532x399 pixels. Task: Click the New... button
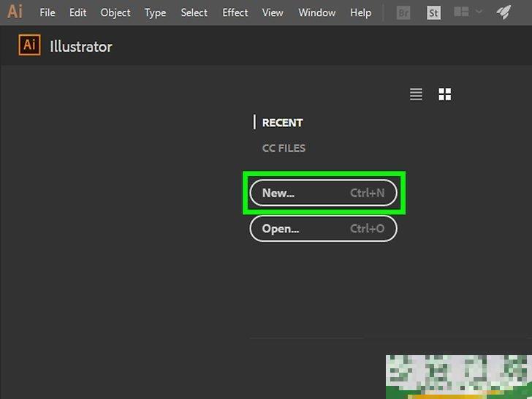(x=323, y=193)
